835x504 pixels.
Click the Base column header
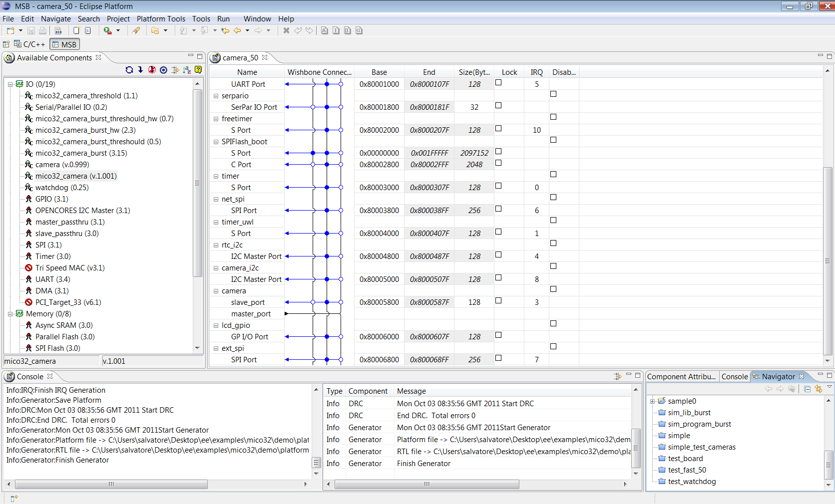pos(379,72)
